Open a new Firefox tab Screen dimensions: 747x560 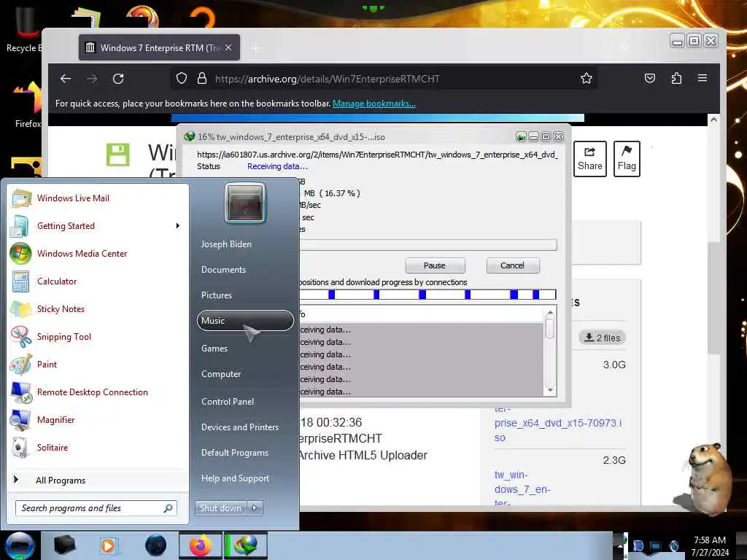(x=256, y=48)
